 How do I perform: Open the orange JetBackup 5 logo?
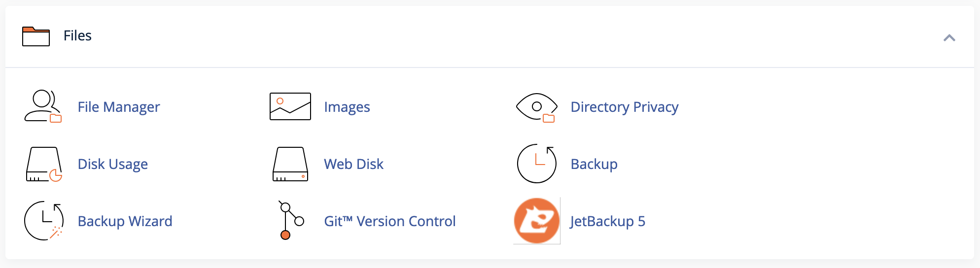537,221
